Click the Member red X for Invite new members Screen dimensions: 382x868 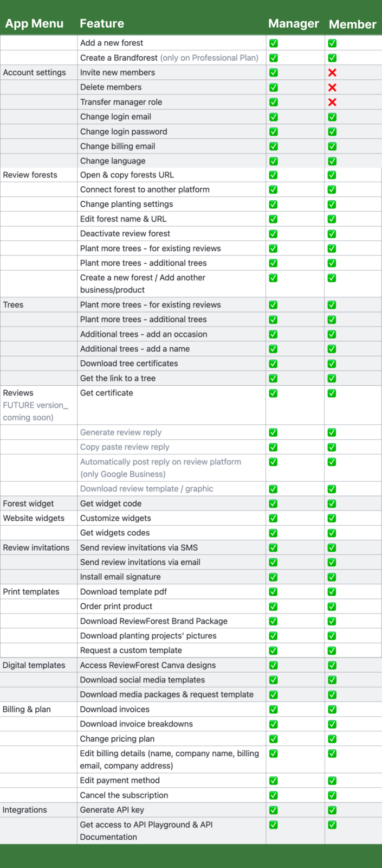point(332,73)
